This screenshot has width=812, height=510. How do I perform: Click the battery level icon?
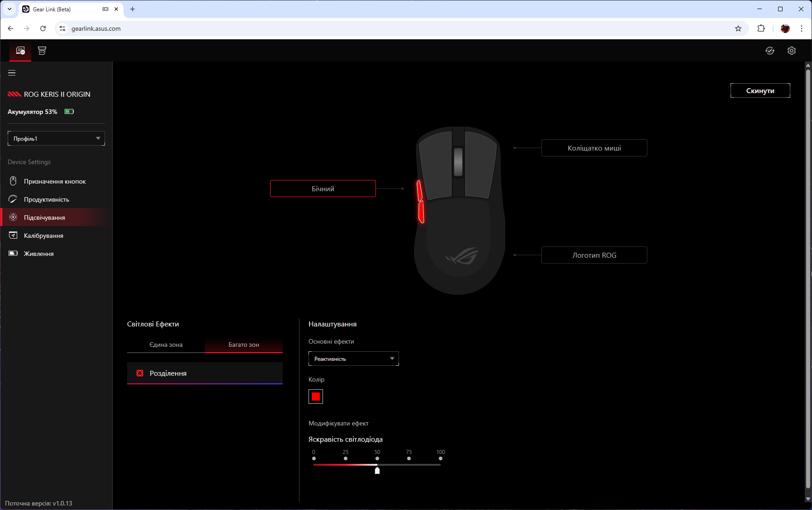[x=69, y=112]
